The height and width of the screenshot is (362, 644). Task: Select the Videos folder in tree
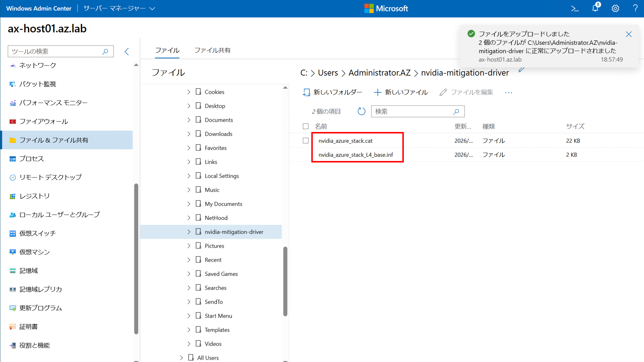(x=213, y=344)
